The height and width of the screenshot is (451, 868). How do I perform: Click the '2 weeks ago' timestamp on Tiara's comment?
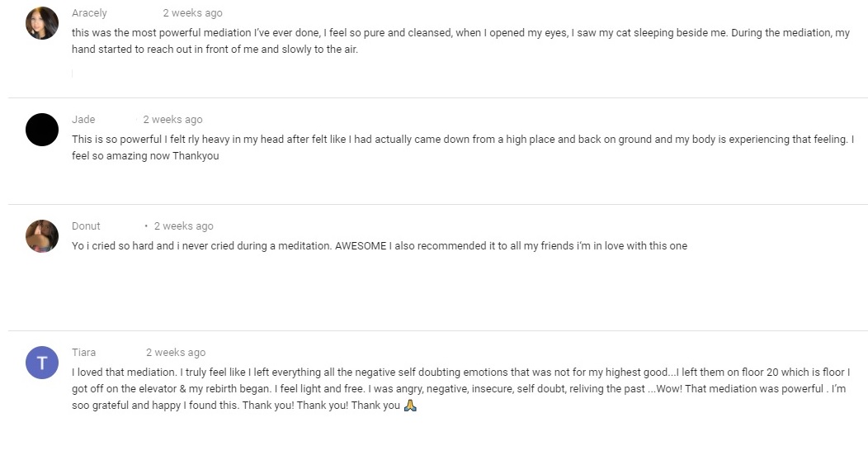[x=176, y=353]
